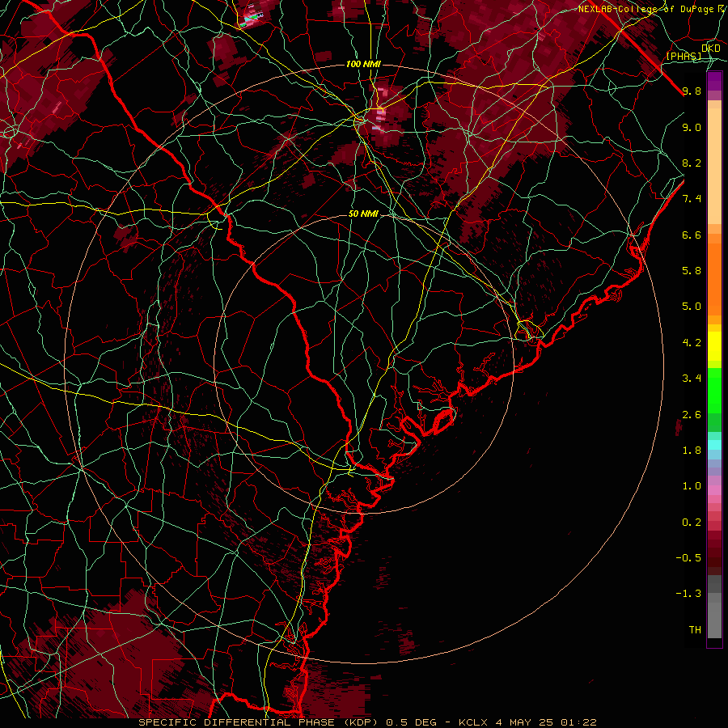Click the 1.0 scale value
This screenshot has width=728, height=728.
pyautogui.click(x=692, y=486)
